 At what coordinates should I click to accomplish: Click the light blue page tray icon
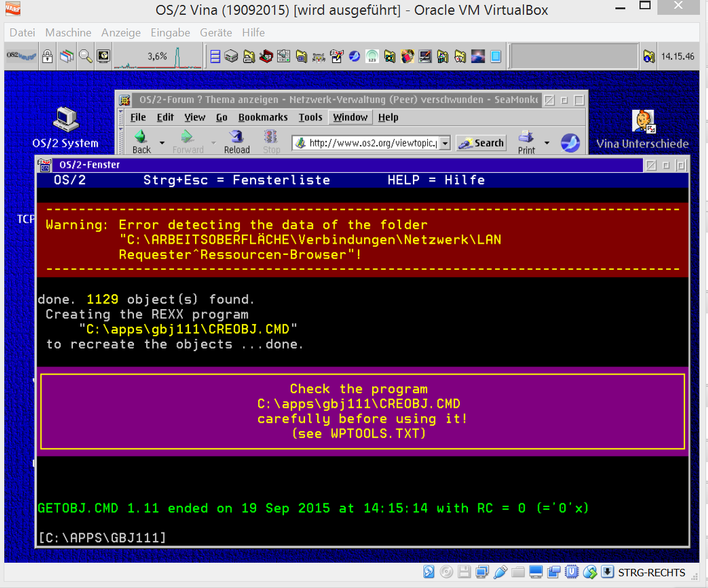496,56
